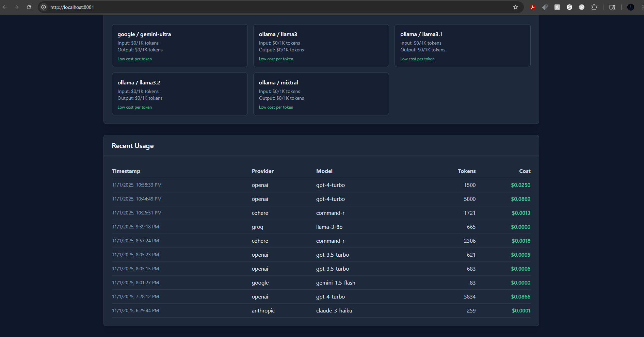Select timestamp '11/1/2025, 8:01:27 PM'
The height and width of the screenshot is (337, 644).
pos(135,283)
